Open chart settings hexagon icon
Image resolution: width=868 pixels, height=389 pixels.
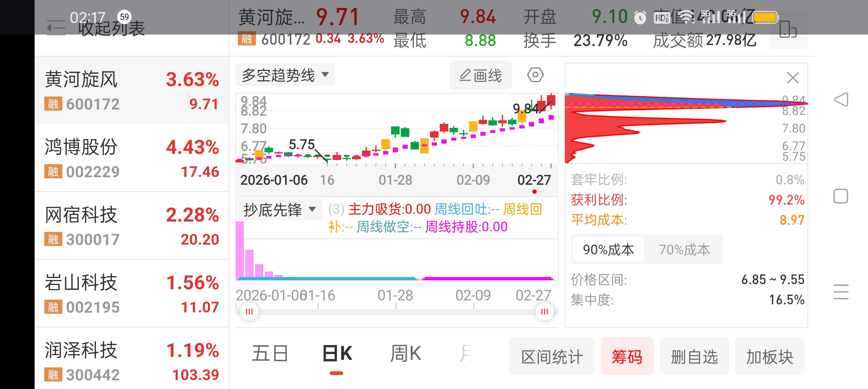tap(535, 75)
